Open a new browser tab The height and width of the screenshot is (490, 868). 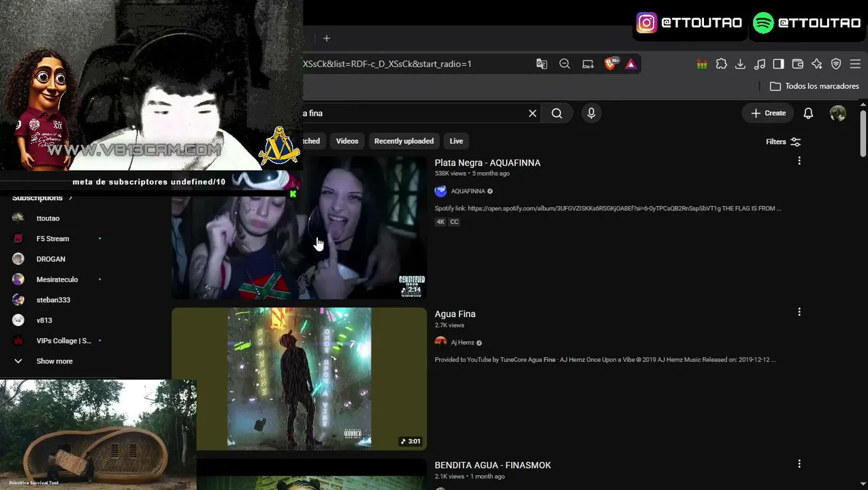(327, 38)
